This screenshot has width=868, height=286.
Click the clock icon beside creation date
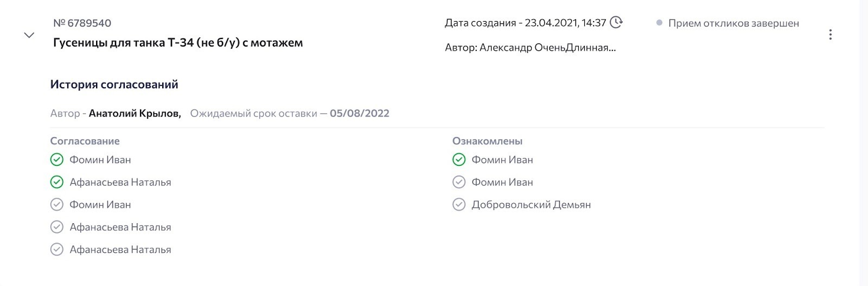[x=616, y=22]
